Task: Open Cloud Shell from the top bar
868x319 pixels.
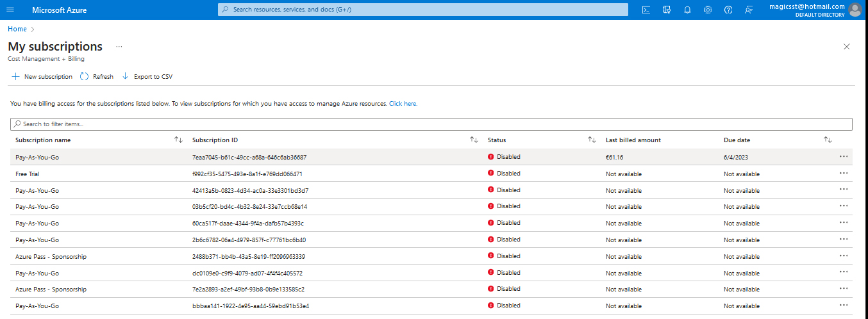Action: pos(646,10)
